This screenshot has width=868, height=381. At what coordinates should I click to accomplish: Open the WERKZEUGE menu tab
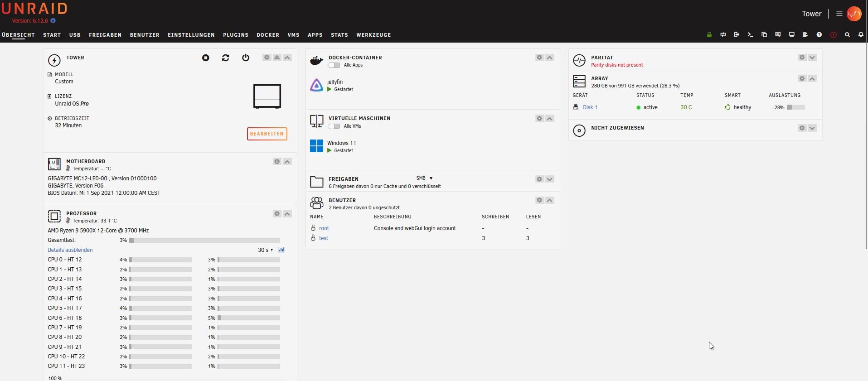pyautogui.click(x=373, y=35)
